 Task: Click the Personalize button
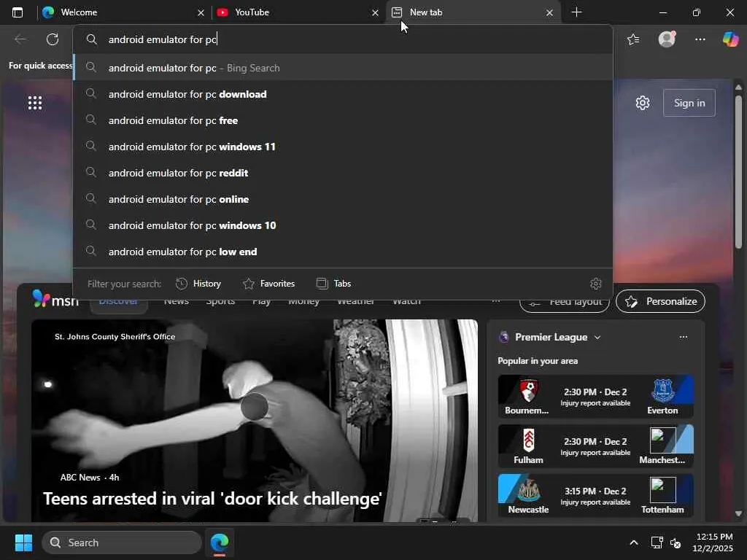[x=660, y=301]
